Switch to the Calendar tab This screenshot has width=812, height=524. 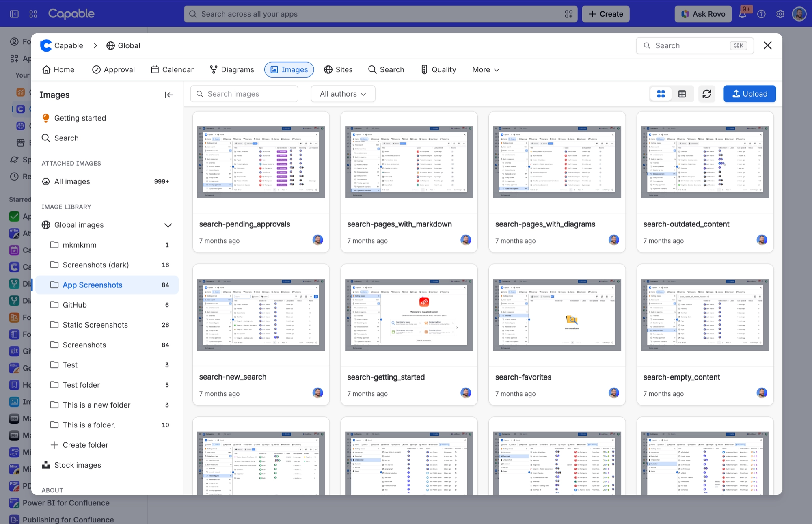172,70
